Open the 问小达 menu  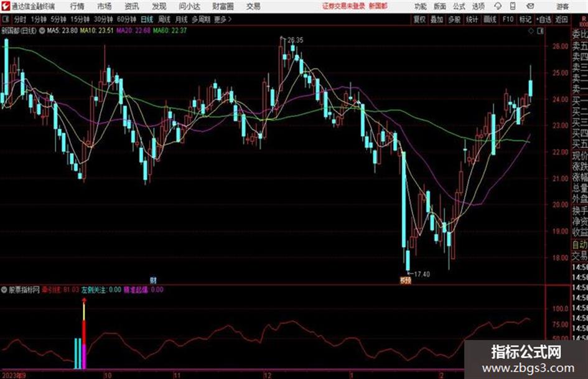pyautogui.click(x=189, y=6)
